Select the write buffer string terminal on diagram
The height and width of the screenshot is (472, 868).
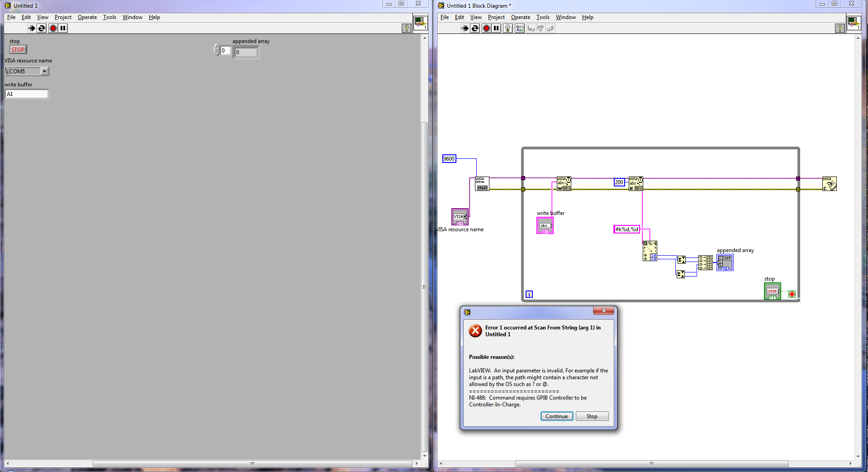pyautogui.click(x=545, y=225)
